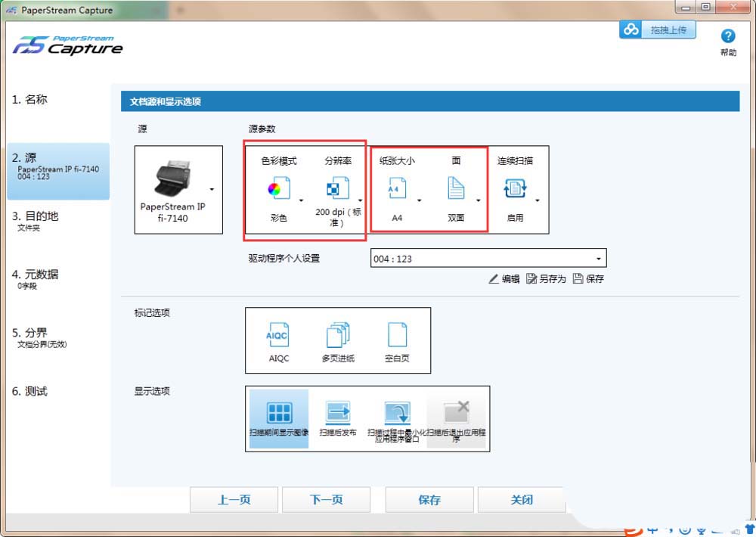Toggle display images during scan option
The height and width of the screenshot is (537, 756).
(279, 419)
